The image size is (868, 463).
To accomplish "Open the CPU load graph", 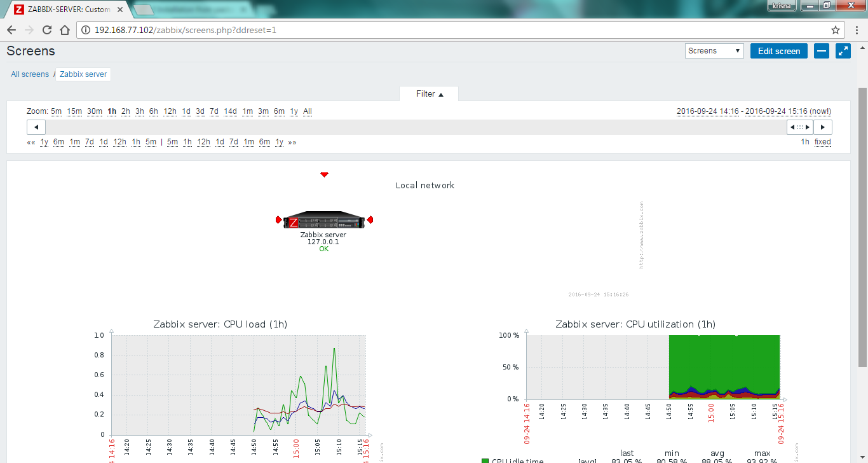I will 238,385.
